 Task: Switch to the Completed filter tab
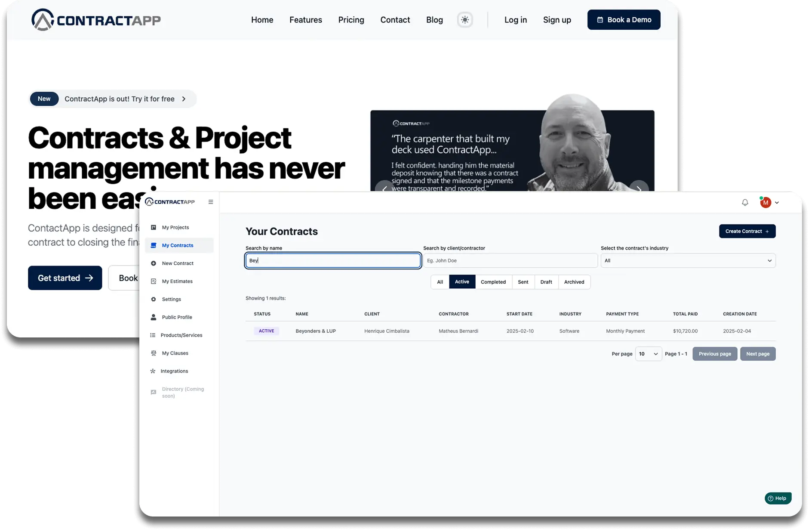[x=493, y=282]
